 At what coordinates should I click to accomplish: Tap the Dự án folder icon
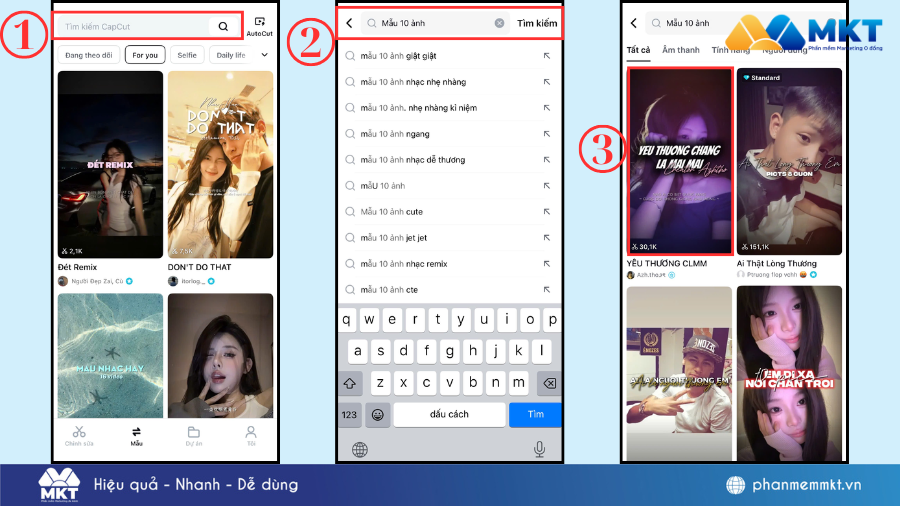click(x=193, y=431)
